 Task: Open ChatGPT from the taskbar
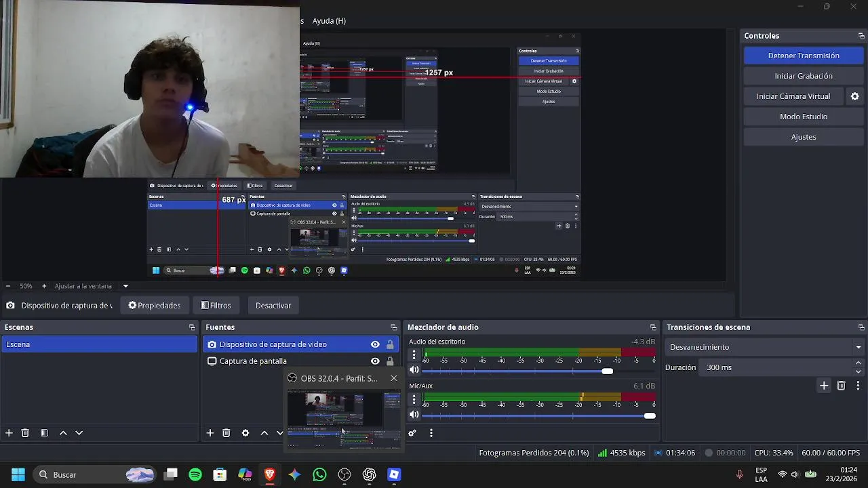(369, 474)
